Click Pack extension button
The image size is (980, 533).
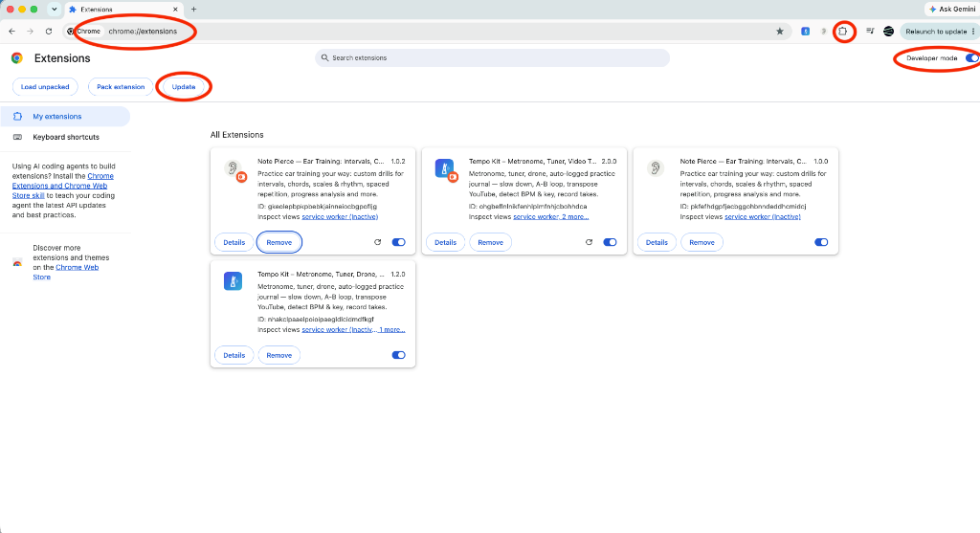[x=121, y=87]
